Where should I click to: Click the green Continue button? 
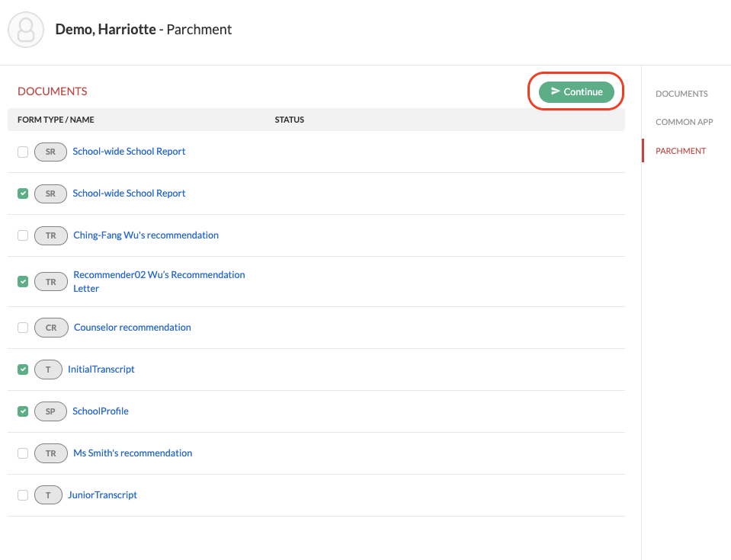pyautogui.click(x=576, y=91)
